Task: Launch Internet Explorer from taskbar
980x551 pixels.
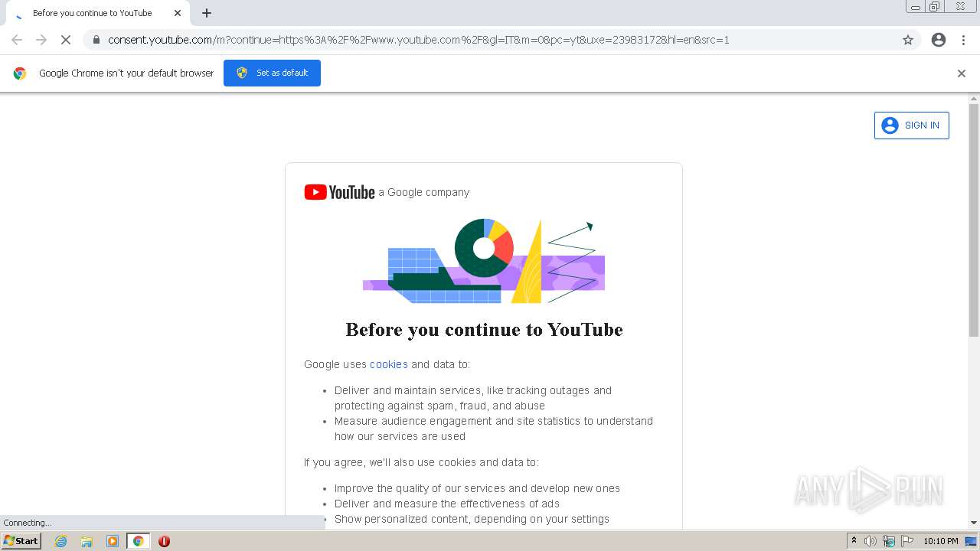Action: (60, 541)
